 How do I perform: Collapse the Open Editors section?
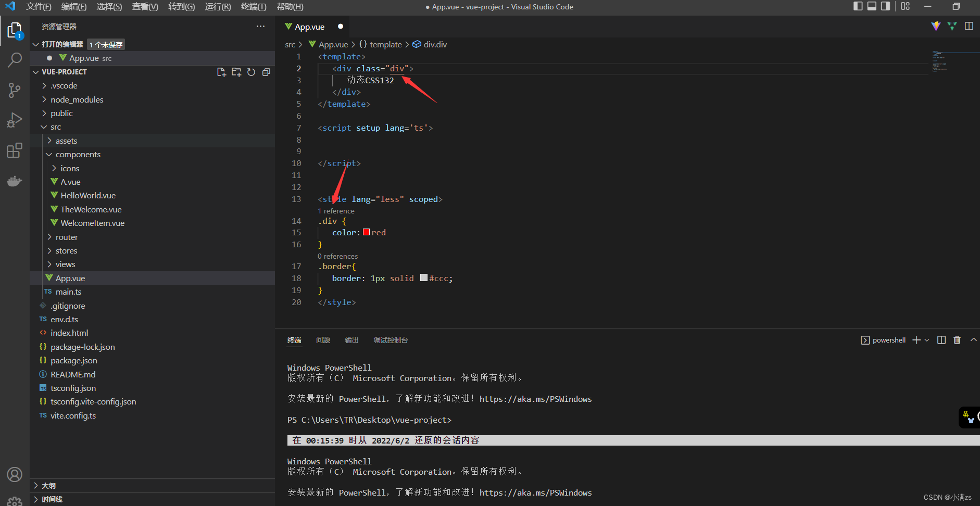(36, 45)
